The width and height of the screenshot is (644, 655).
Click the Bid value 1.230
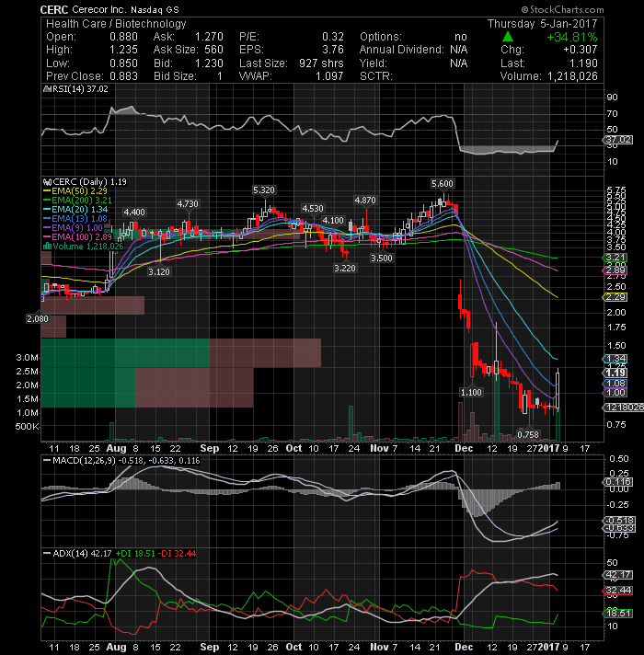coord(209,63)
